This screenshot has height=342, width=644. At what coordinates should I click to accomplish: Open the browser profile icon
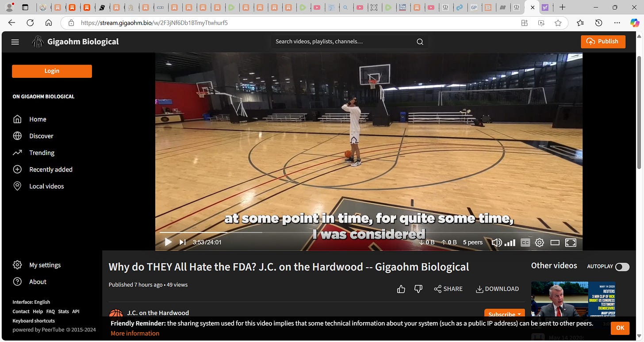coord(8,7)
